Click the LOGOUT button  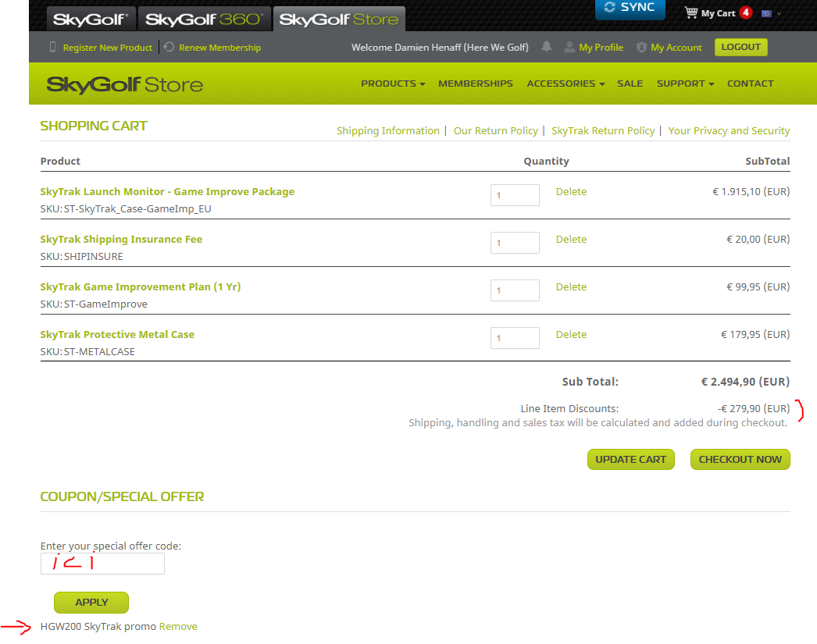click(741, 47)
